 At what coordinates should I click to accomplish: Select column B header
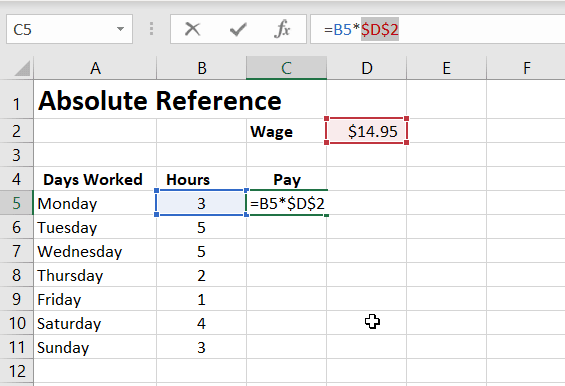pyautogui.click(x=201, y=68)
